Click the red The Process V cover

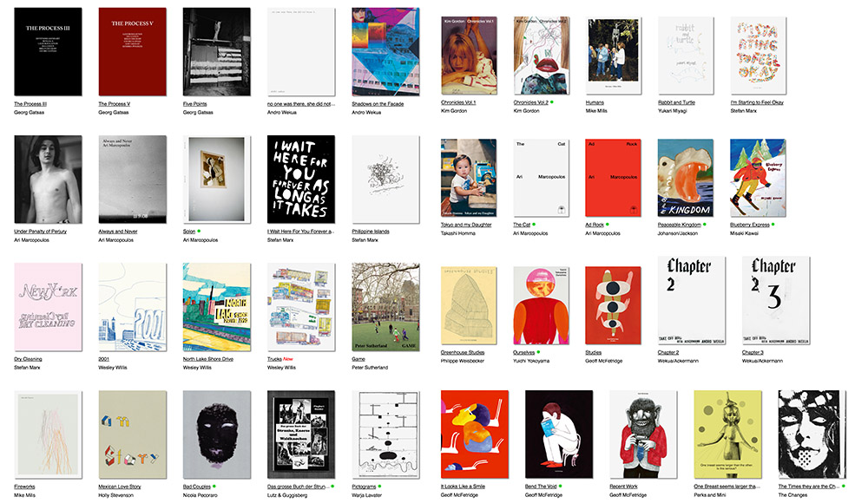click(x=132, y=52)
